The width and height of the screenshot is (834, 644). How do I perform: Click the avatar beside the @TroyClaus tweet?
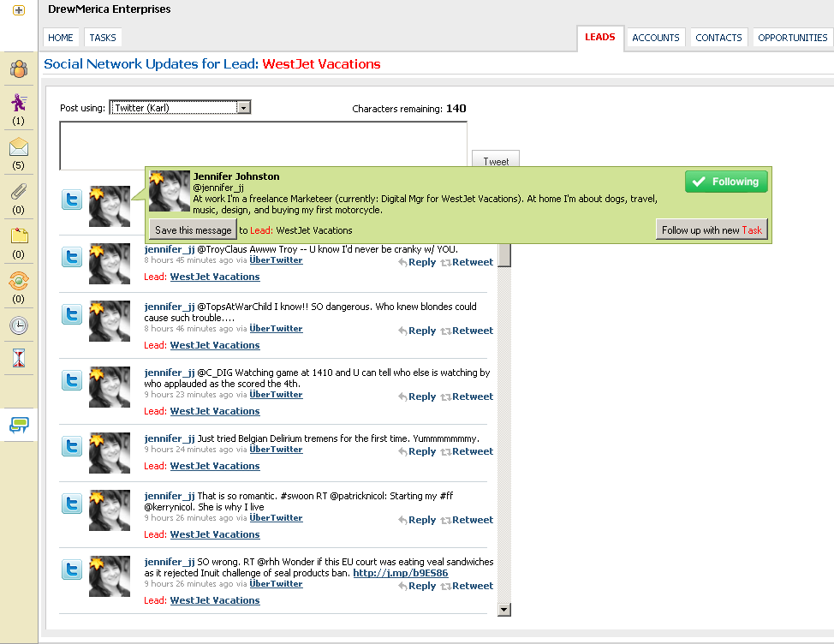click(110, 264)
